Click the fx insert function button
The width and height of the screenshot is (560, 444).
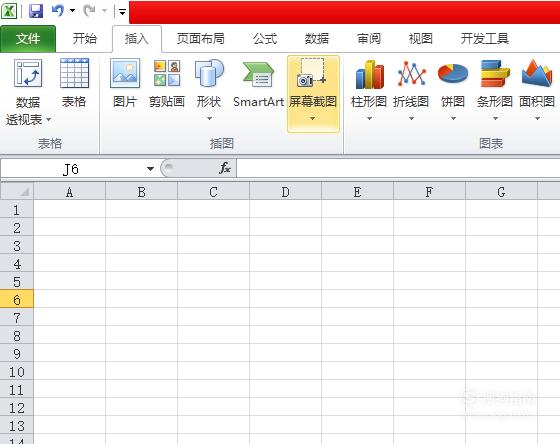tap(225, 168)
